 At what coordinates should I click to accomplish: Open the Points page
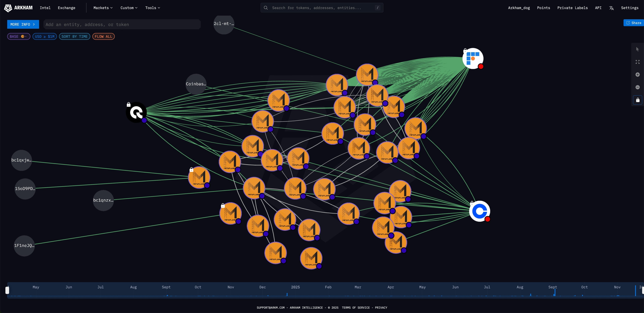coord(544,8)
